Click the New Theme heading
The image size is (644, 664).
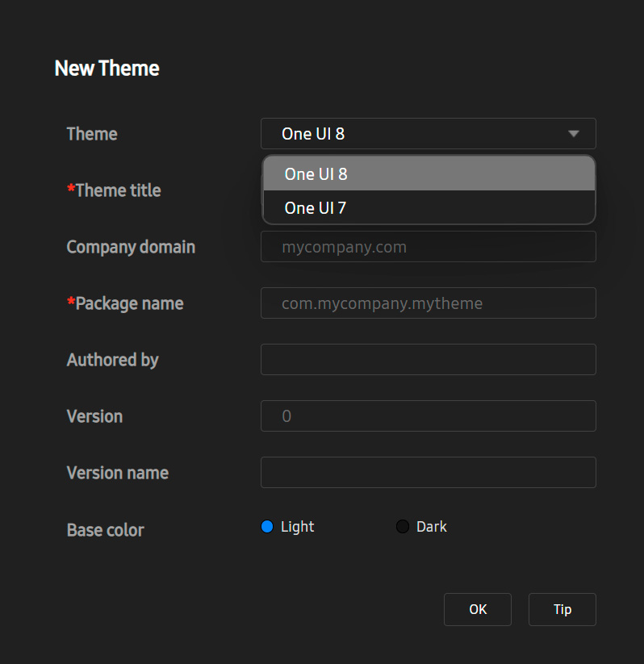coord(107,69)
